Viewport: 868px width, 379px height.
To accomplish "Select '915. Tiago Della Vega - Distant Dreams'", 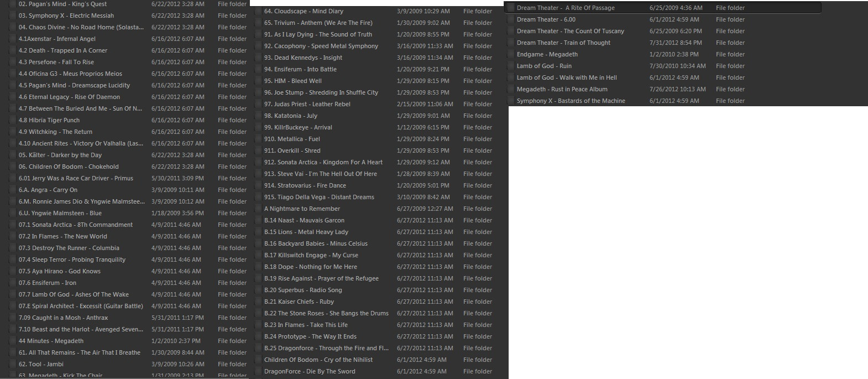I will click(319, 197).
